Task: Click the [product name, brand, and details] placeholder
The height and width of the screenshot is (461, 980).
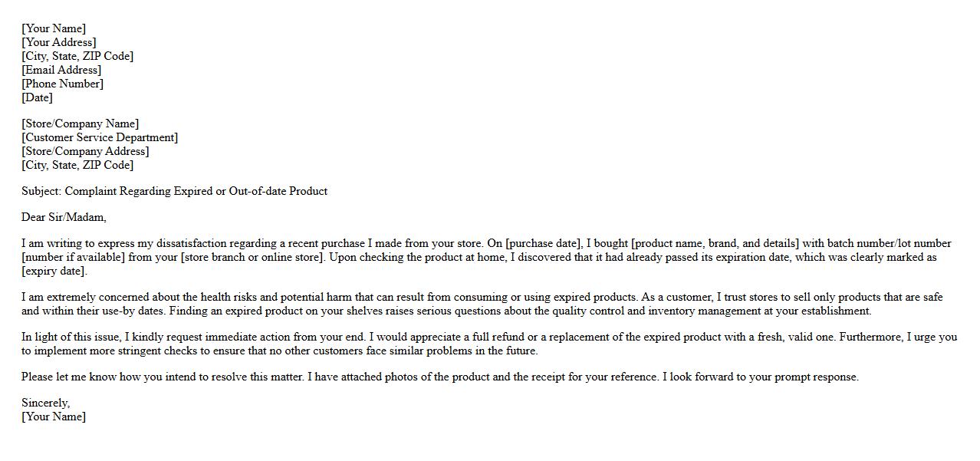Action: 715,243
